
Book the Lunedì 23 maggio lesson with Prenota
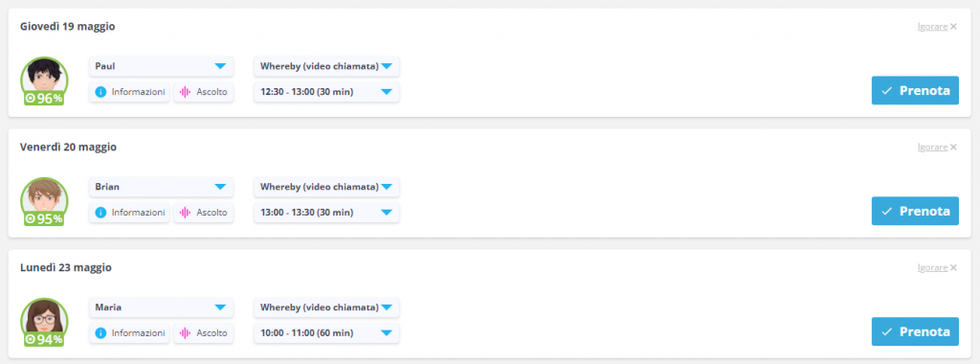coord(915,331)
